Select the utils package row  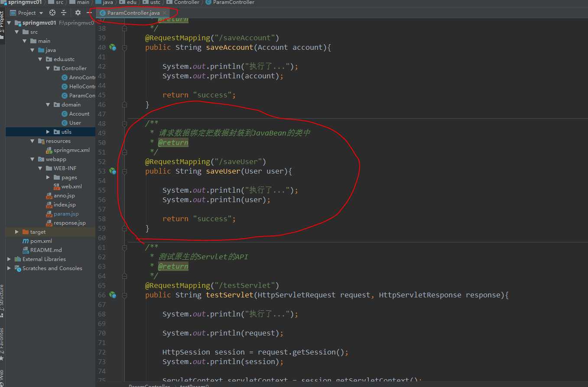click(50, 132)
